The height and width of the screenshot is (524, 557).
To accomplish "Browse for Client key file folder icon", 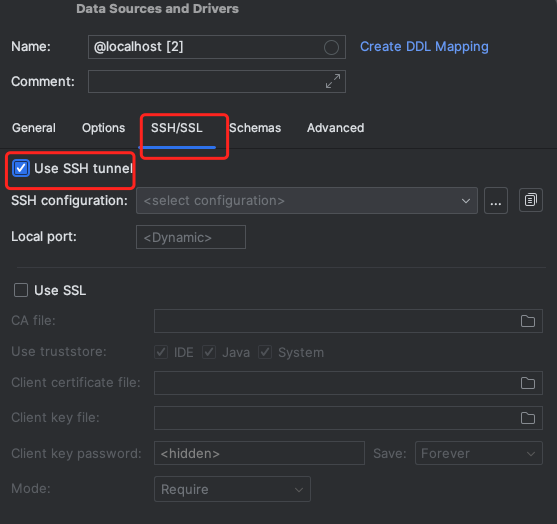I will coord(528,418).
